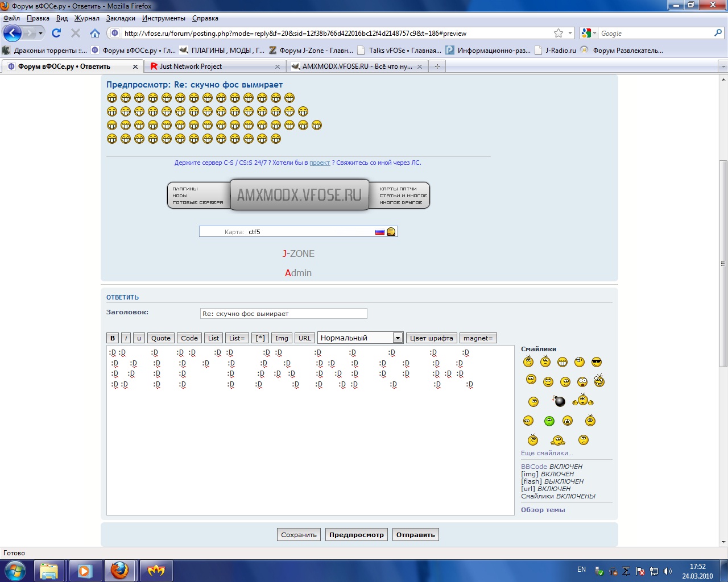The image size is (728, 582).
Task: Click into the Заголовок subject field
Action: click(283, 314)
